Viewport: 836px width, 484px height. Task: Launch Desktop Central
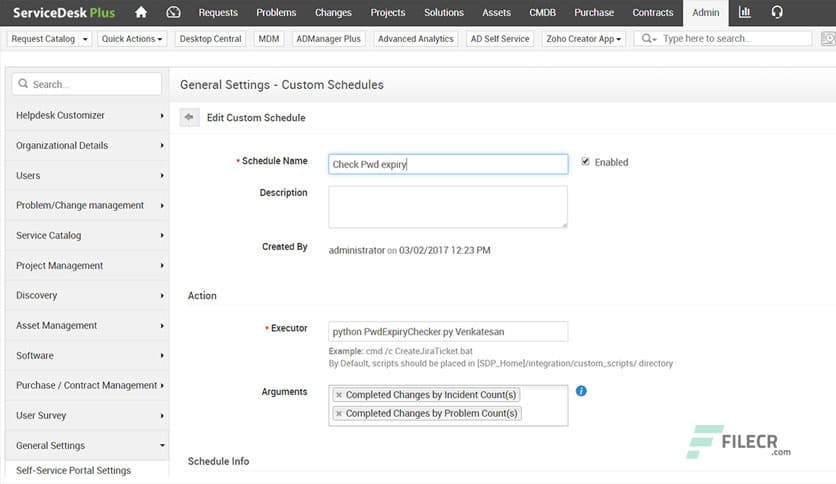(x=211, y=39)
